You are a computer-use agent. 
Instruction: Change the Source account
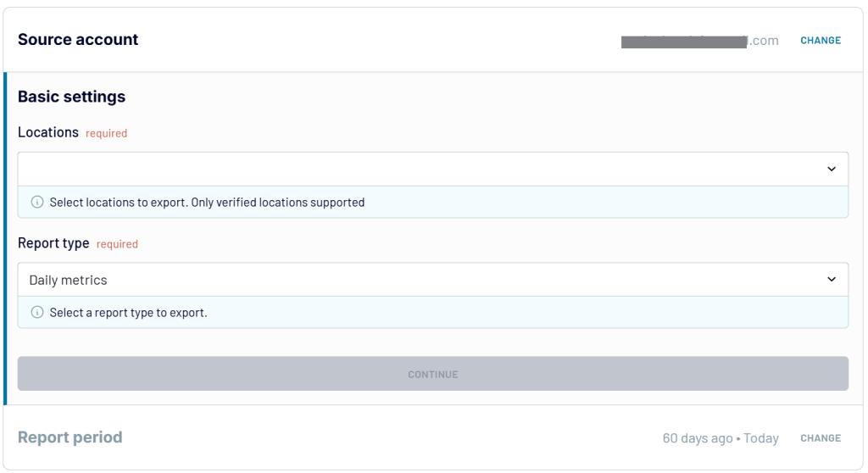tap(821, 41)
